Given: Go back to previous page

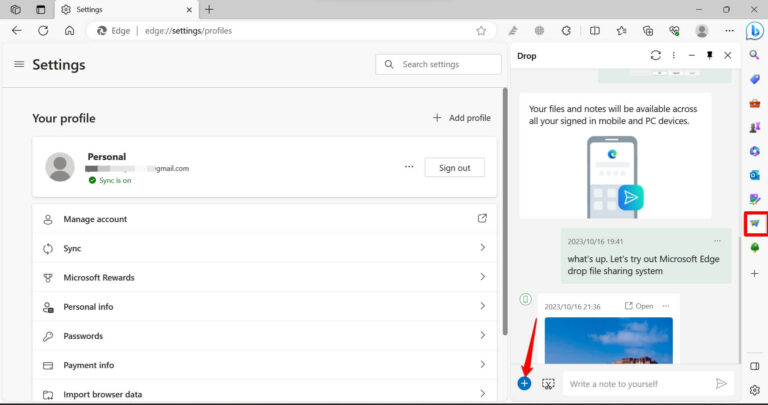Looking at the screenshot, I should 17,30.
